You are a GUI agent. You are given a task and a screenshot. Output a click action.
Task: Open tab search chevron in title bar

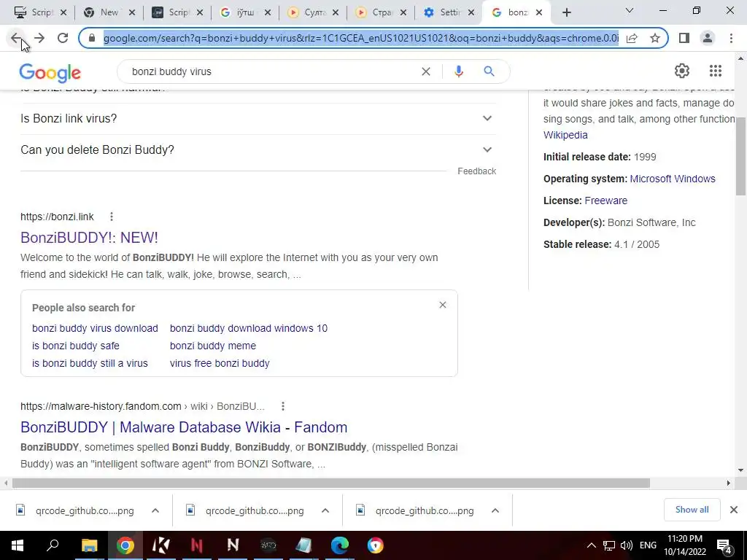[630, 10]
